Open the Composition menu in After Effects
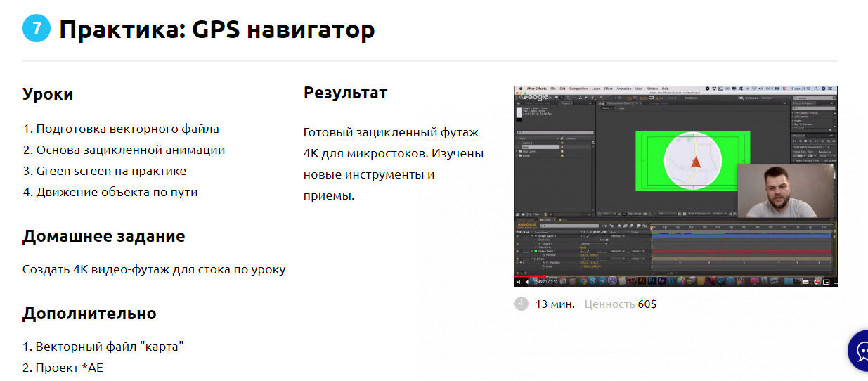The width and height of the screenshot is (868, 381). point(578,89)
